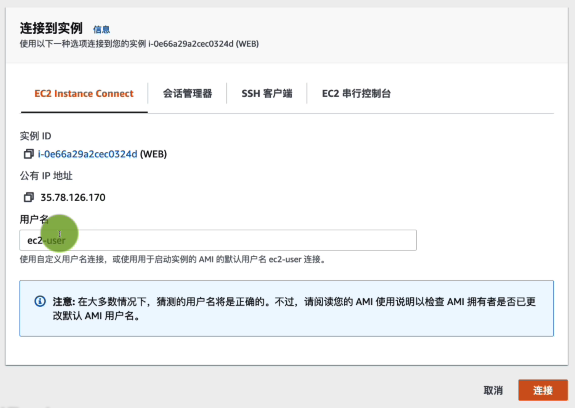Click the 取消 button
Screen dimensions: 575x408
tap(493, 390)
